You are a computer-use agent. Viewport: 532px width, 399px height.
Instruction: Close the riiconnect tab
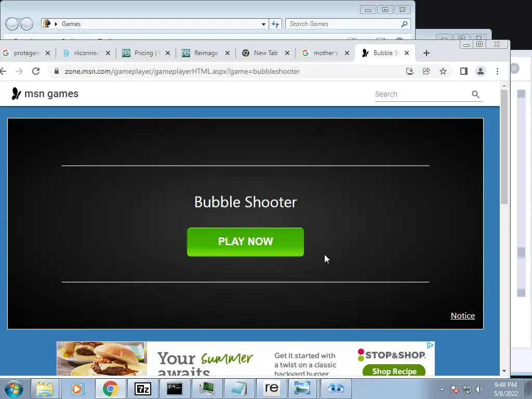point(108,53)
